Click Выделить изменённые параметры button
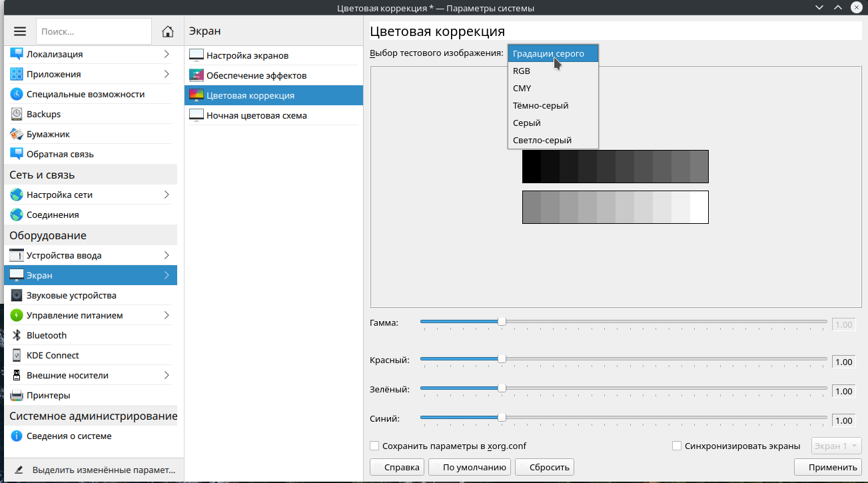This screenshot has height=483, width=868. [94, 470]
